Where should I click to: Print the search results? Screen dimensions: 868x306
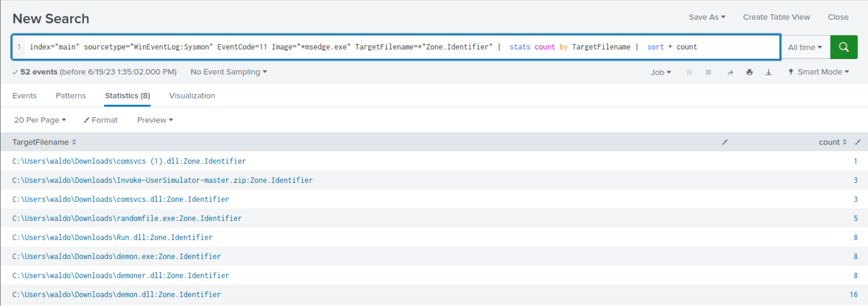click(749, 72)
